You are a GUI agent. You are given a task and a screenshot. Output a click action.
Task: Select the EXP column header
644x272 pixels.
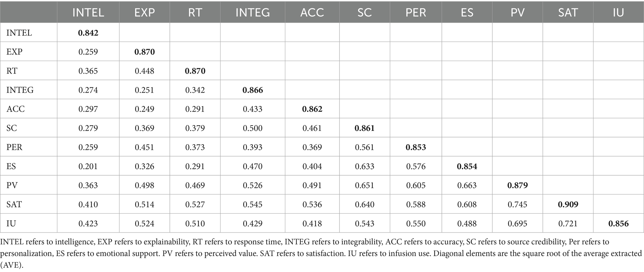tap(144, 12)
